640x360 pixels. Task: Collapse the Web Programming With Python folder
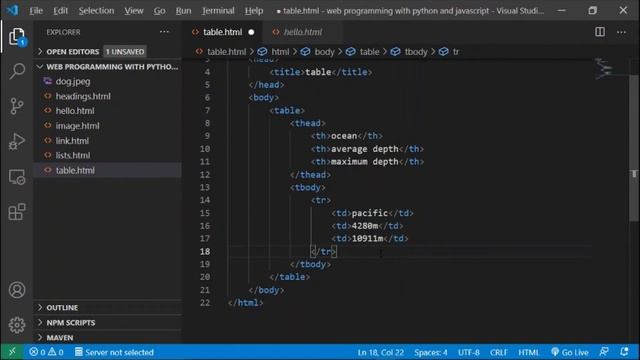pos(107,67)
